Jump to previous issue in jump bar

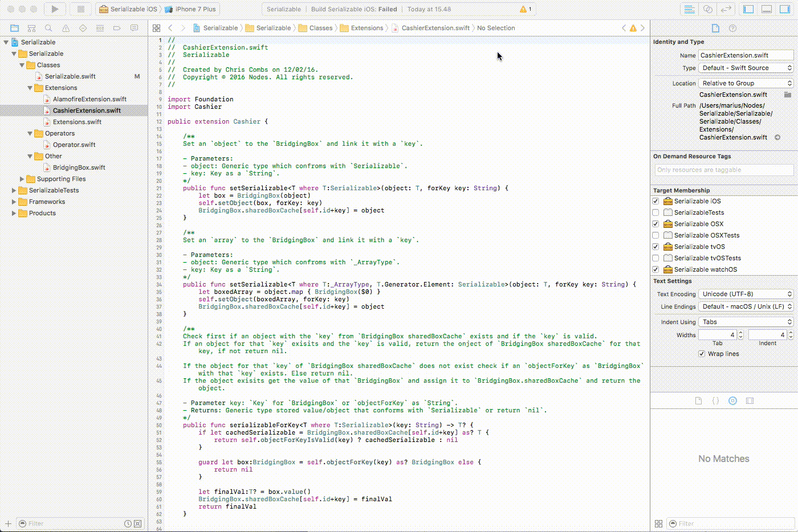(624, 28)
